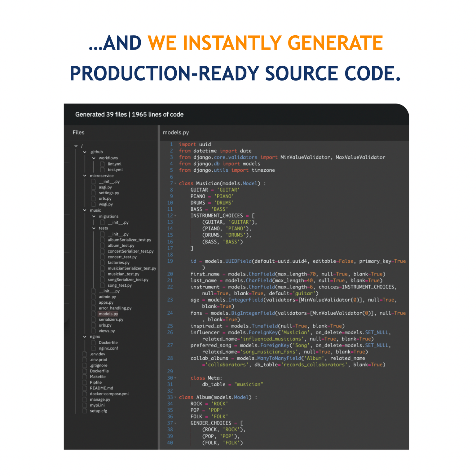Collapse the .github folder chevron
Image resolution: width=476 pixels, height=476 pixels.
point(85,152)
